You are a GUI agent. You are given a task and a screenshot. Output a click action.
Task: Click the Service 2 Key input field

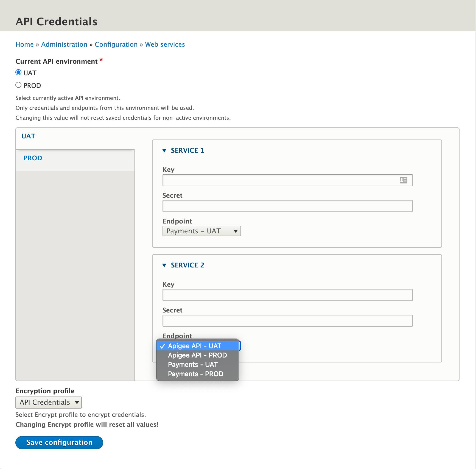click(x=287, y=295)
